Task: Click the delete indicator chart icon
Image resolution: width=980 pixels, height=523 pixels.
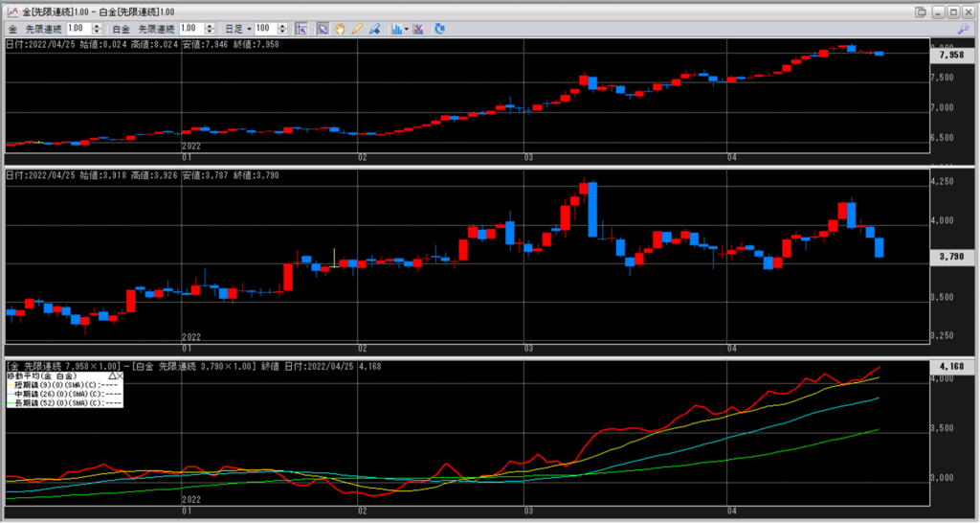Action: point(418,29)
